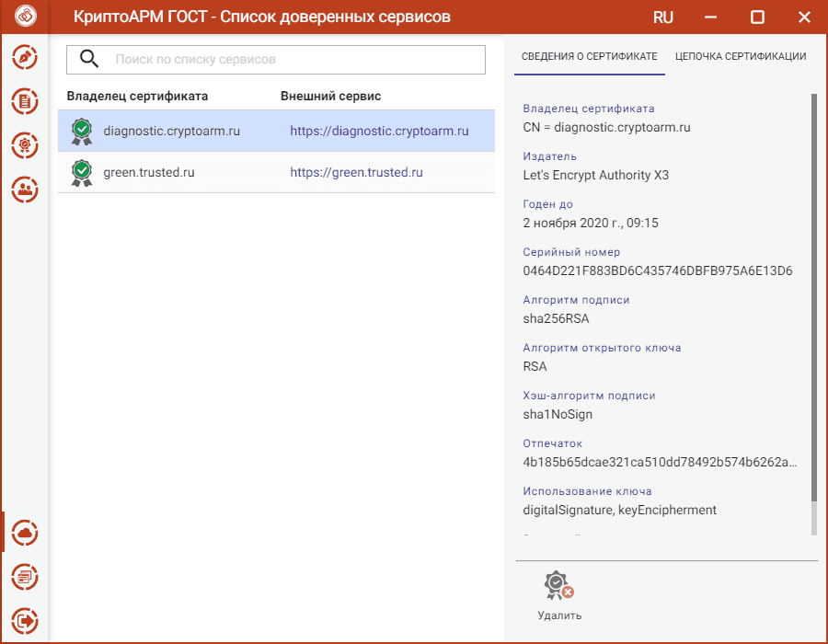Maximize the КриптоАРМ ГОСТ window
This screenshot has width=828, height=644.
pos(757,17)
